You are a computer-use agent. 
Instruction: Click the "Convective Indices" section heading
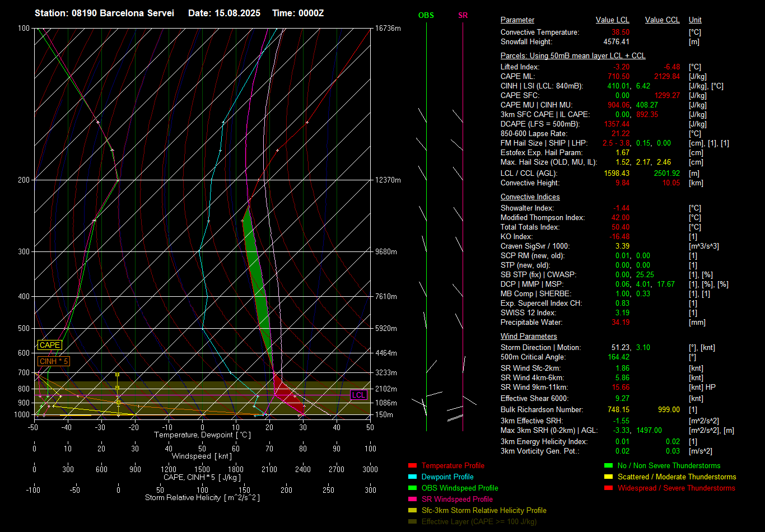[x=530, y=197]
